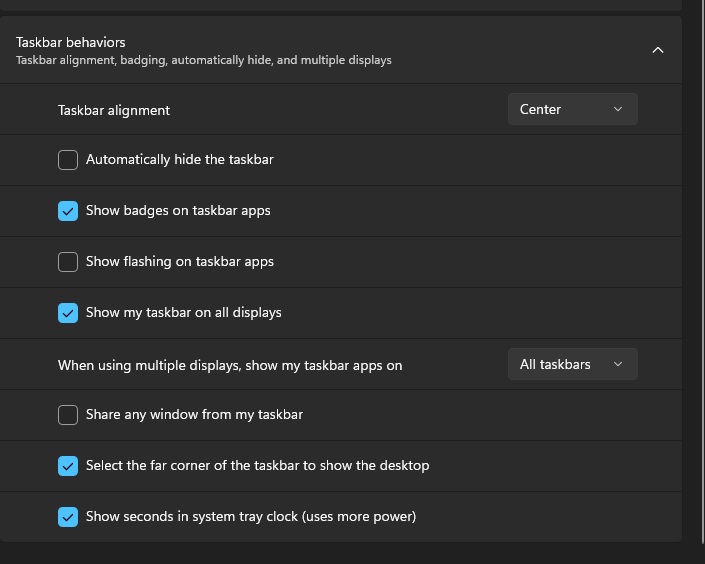Click the 'When using multiple displays' label text
The image size is (705, 564).
(230, 365)
